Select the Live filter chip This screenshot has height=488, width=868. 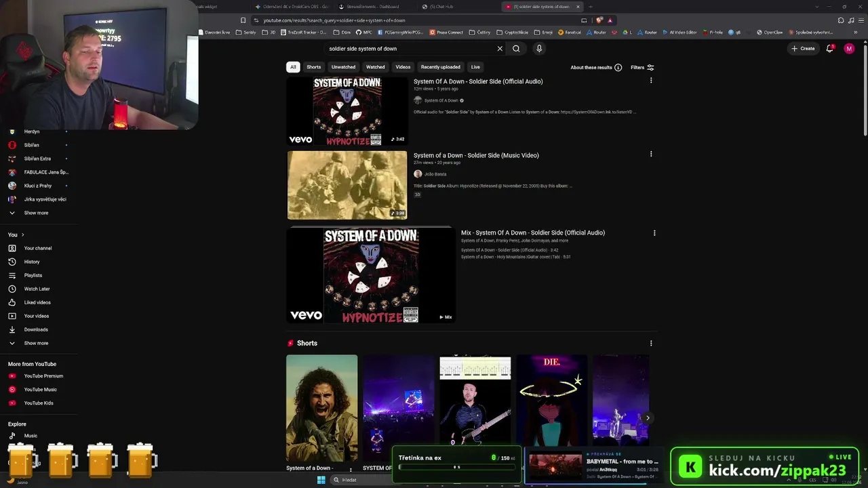click(x=475, y=67)
